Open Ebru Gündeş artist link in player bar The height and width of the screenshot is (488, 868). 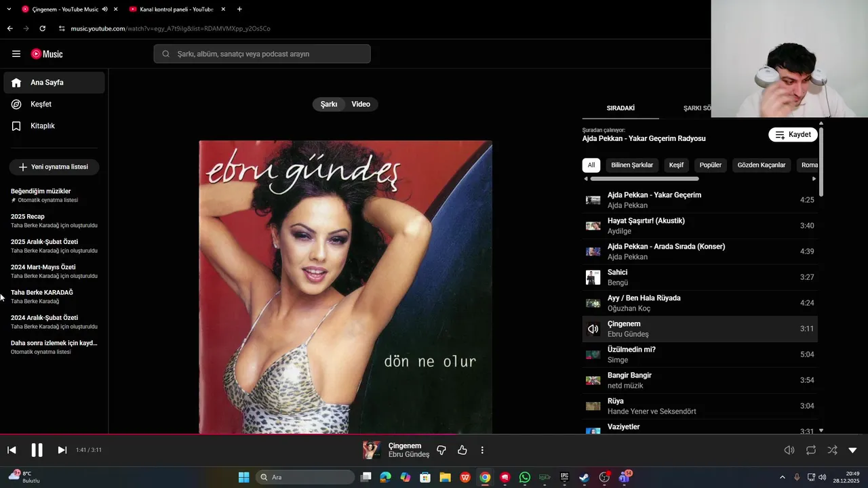(409, 455)
